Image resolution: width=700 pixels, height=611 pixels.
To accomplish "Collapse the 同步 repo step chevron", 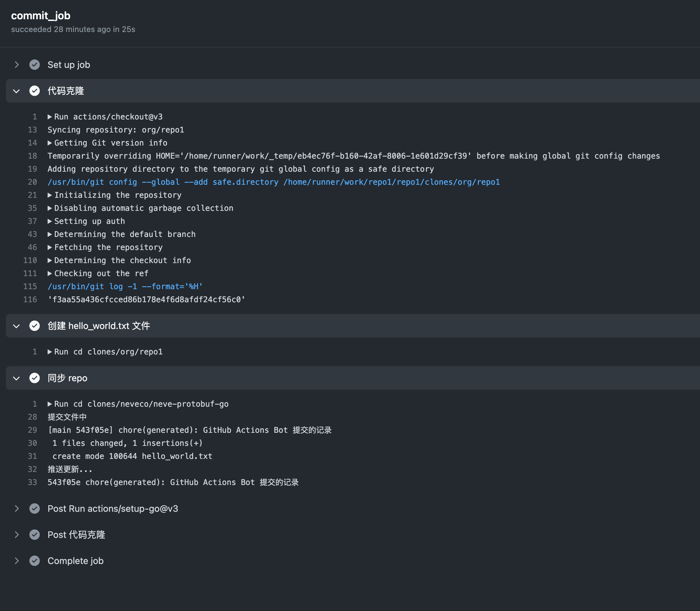I will coord(16,378).
